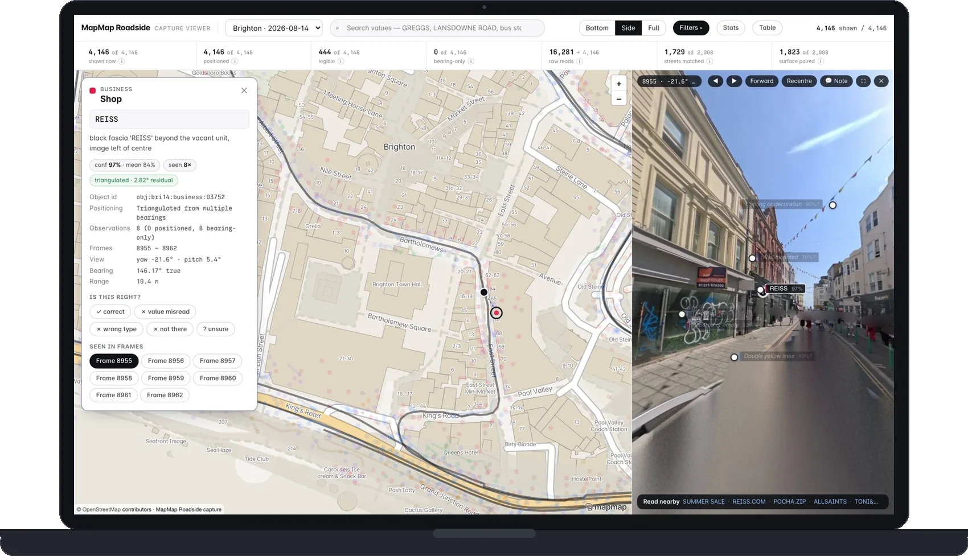Open the Note speech-bubble button

click(836, 81)
